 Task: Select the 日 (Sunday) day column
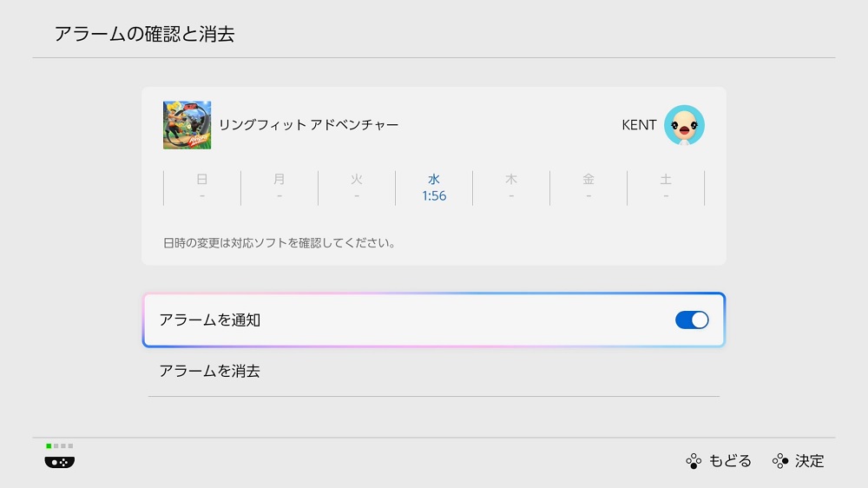click(x=202, y=188)
